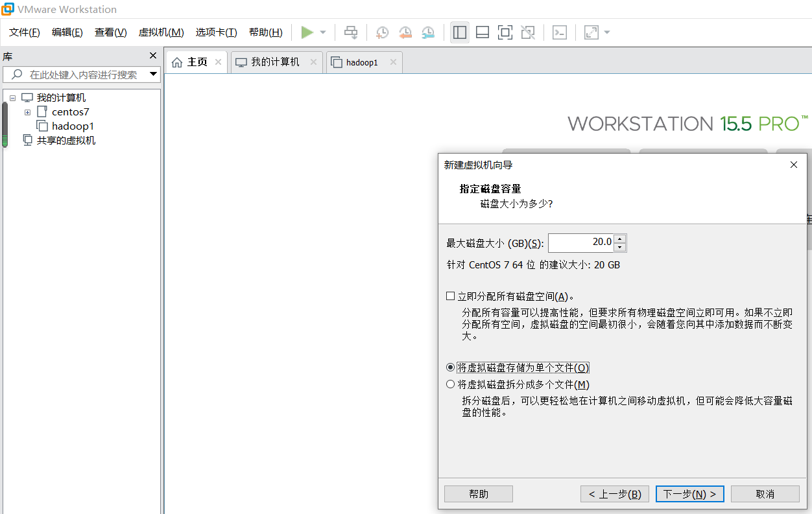
Task: Click the 下一步(N) next button
Action: [x=690, y=494]
